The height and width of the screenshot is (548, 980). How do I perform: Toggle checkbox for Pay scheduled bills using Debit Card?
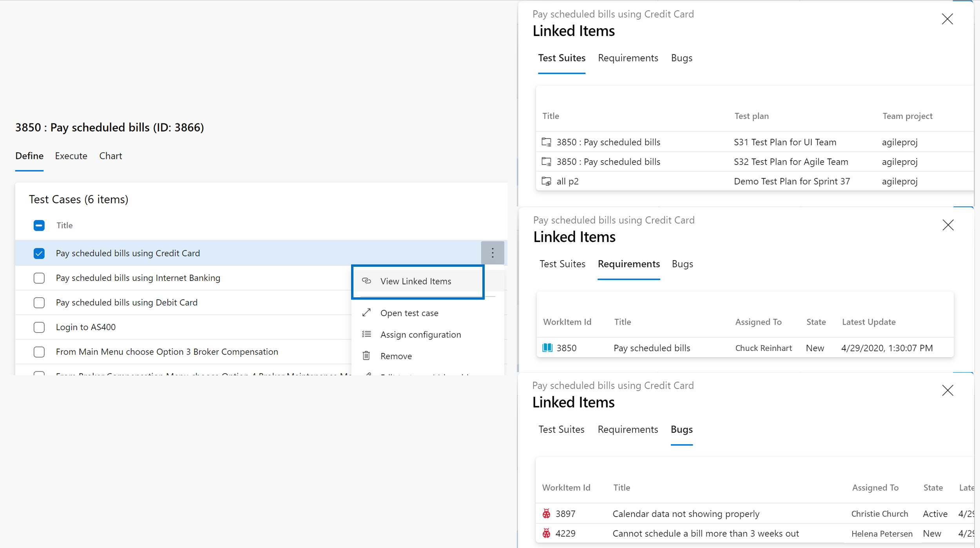coord(38,302)
